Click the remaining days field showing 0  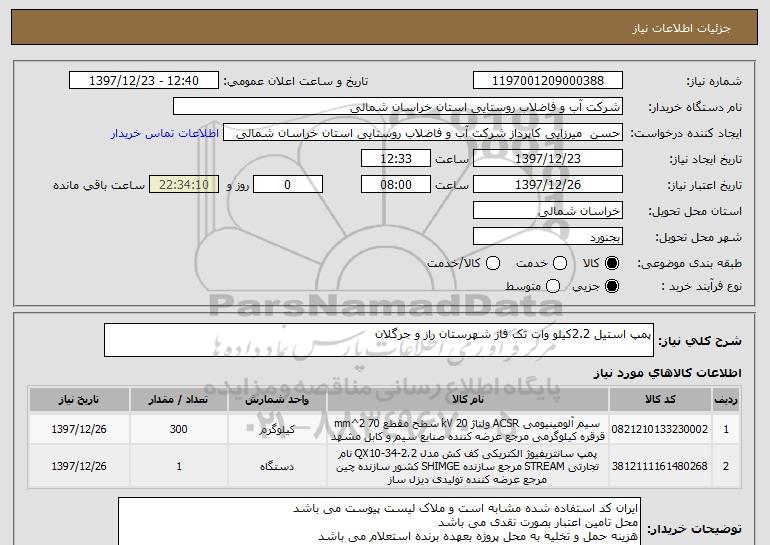[x=288, y=185]
